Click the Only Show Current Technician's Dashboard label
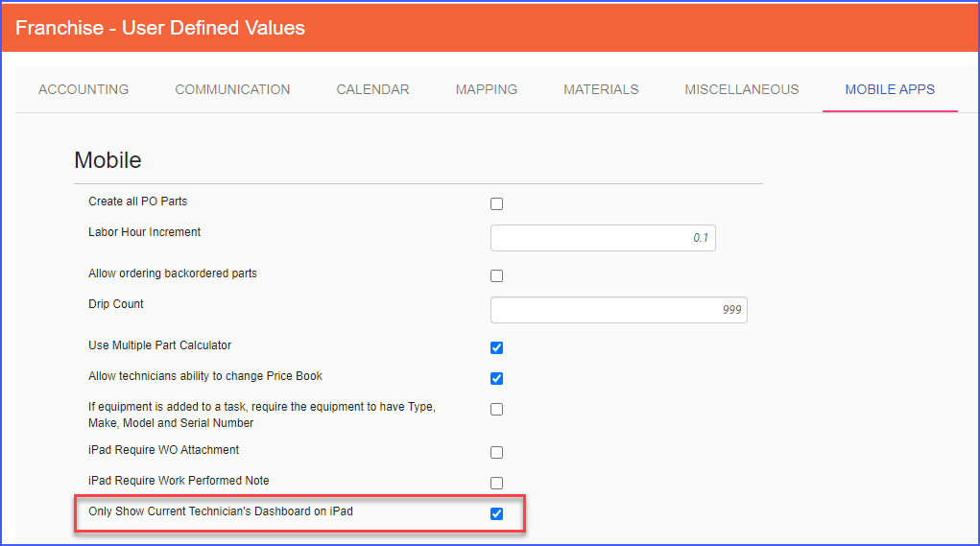980x546 pixels. pos(221,511)
